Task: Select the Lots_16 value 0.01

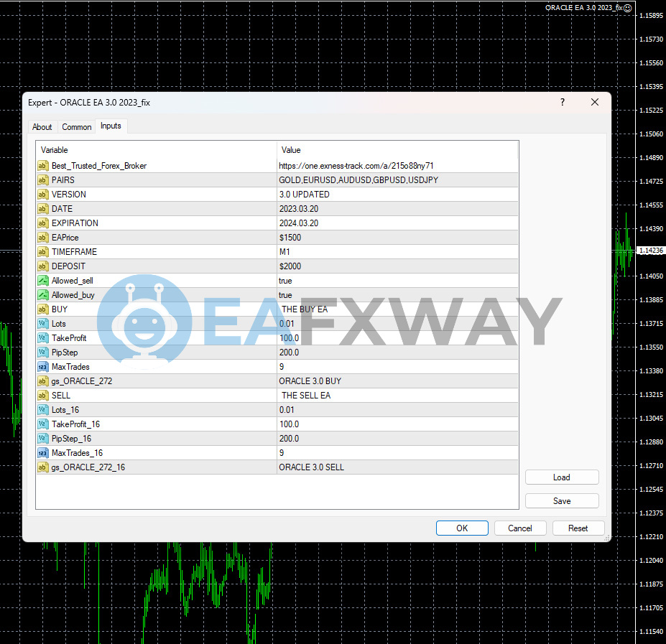Action: (x=287, y=410)
